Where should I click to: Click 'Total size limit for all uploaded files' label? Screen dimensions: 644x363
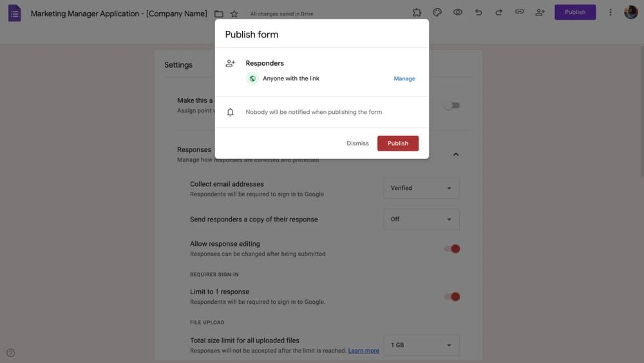coord(244,340)
